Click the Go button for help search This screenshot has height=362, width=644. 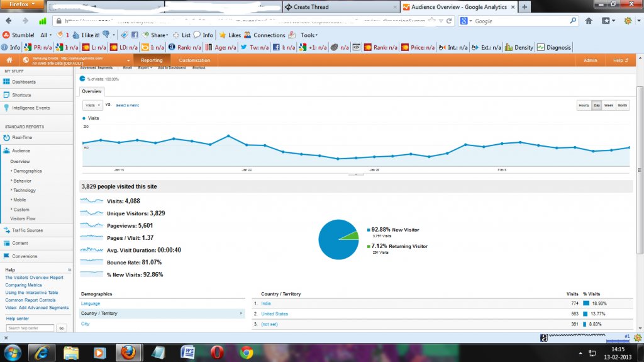point(61,328)
